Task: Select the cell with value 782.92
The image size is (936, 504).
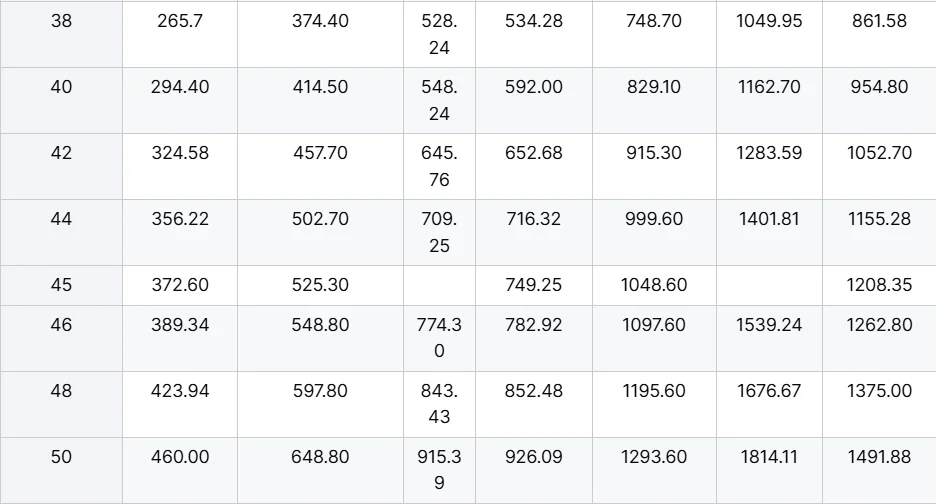Action: 533,325
